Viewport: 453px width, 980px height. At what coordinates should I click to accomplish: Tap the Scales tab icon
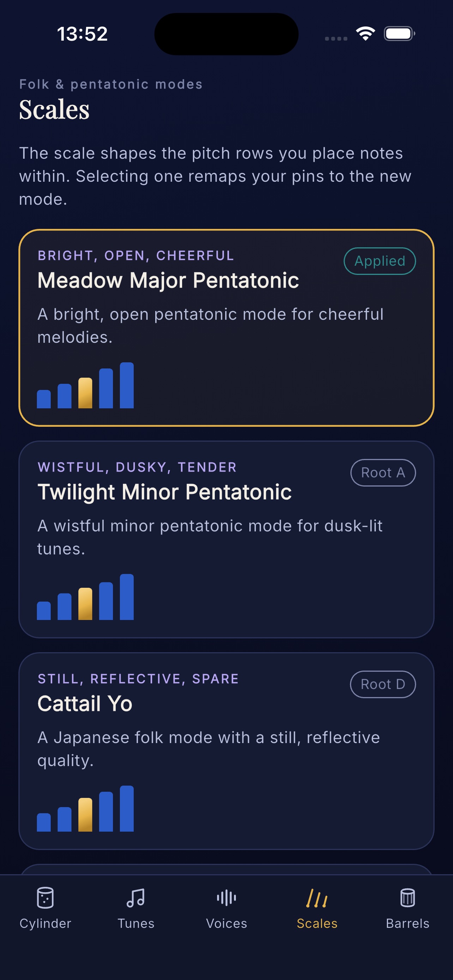point(317,898)
